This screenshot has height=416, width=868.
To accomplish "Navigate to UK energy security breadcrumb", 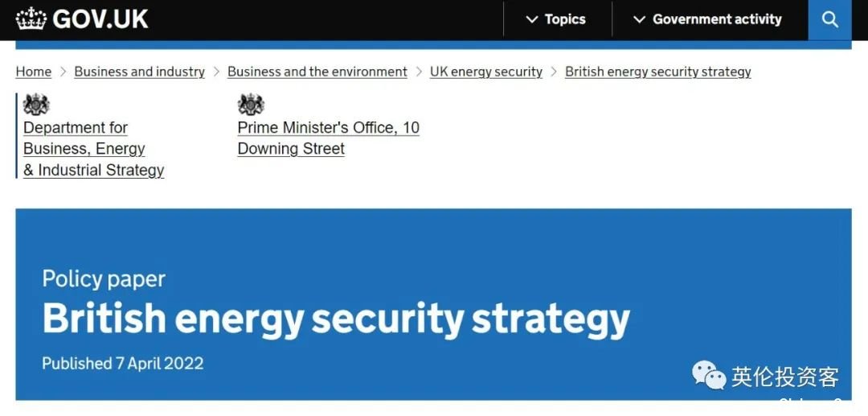I will (x=486, y=72).
